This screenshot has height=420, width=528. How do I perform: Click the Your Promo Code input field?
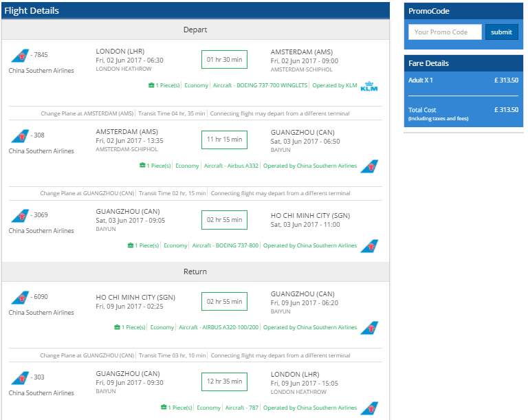point(445,32)
